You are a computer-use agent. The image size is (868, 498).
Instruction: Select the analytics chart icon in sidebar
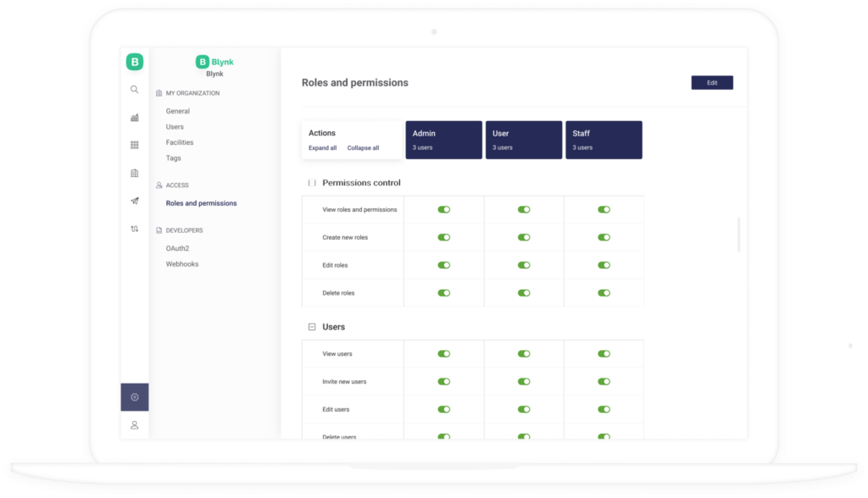point(134,118)
